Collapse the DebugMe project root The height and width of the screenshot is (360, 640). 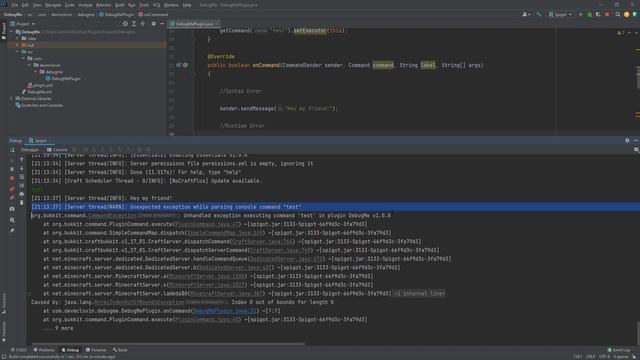(x=11, y=31)
